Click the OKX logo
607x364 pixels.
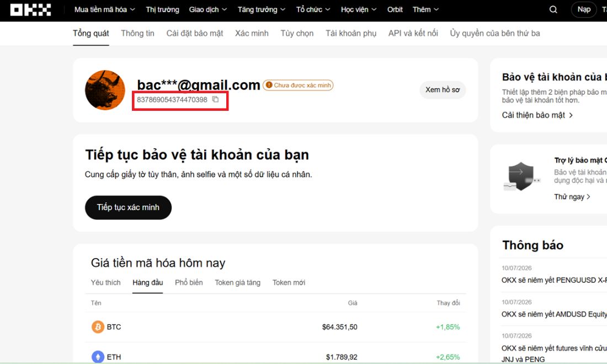30,10
